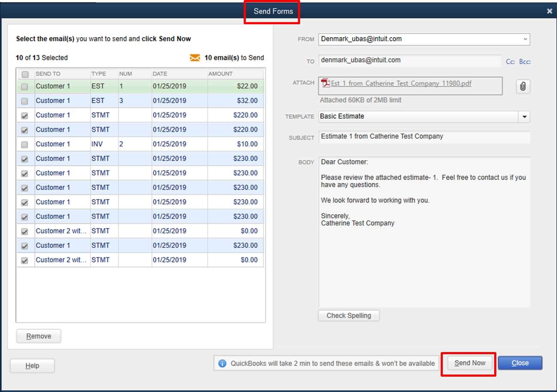Check the Customer 1 EST number 1 row

pos(25,86)
